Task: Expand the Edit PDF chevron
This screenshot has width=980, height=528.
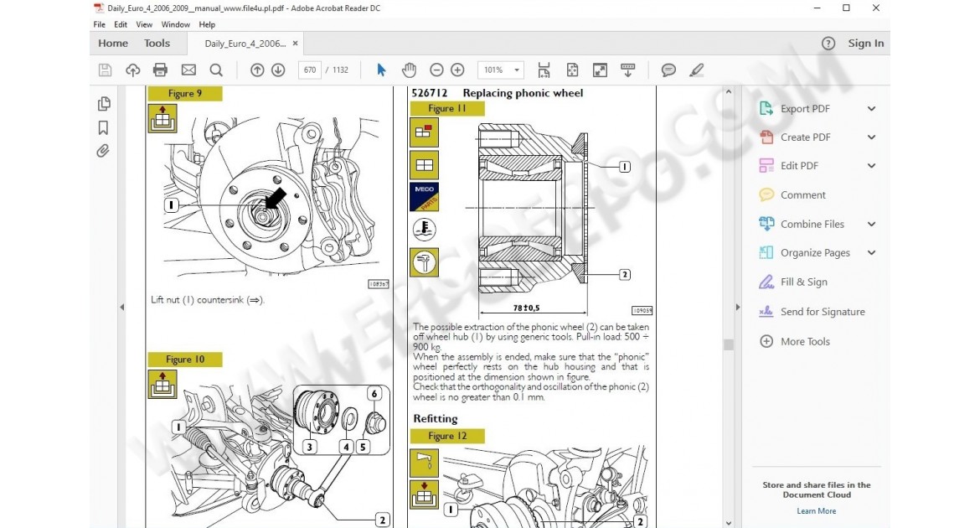Action: click(871, 166)
